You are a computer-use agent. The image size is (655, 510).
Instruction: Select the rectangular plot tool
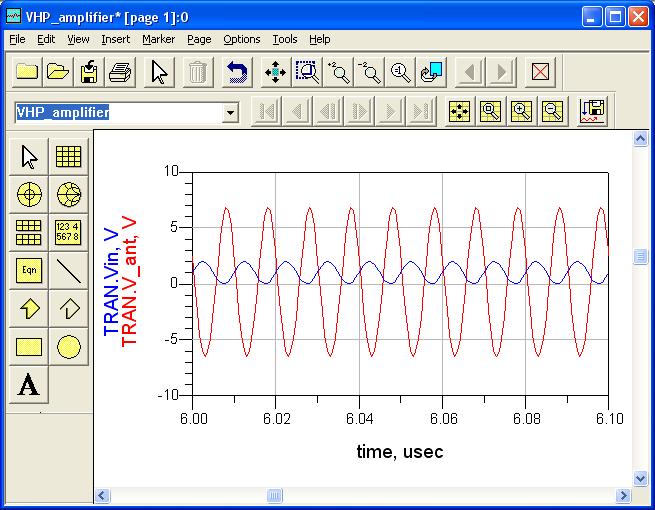pos(68,157)
